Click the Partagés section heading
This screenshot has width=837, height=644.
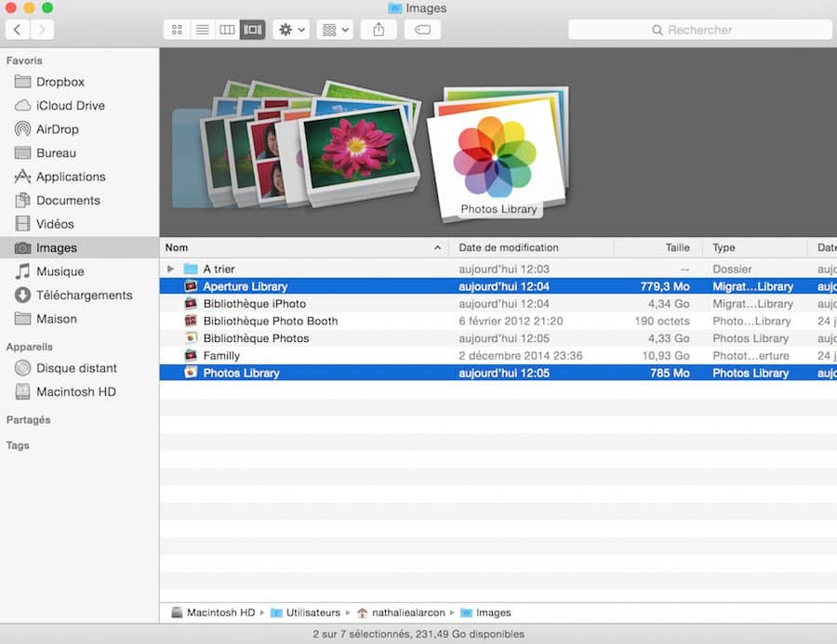pyautogui.click(x=28, y=420)
